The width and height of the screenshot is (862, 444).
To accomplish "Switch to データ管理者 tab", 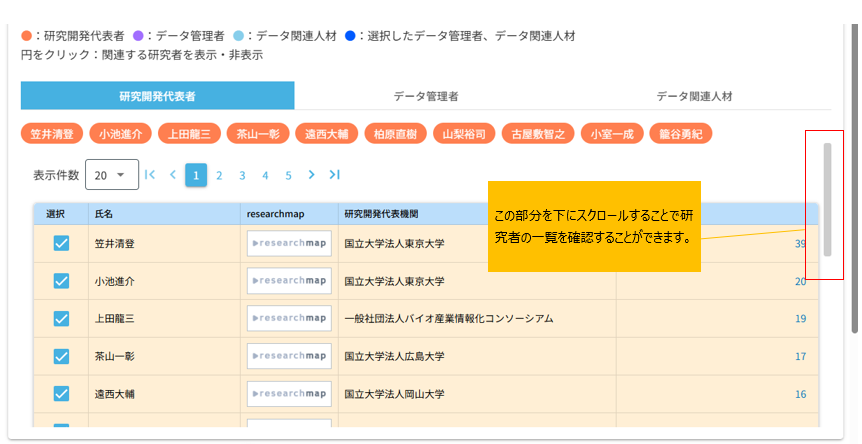I will [426, 96].
